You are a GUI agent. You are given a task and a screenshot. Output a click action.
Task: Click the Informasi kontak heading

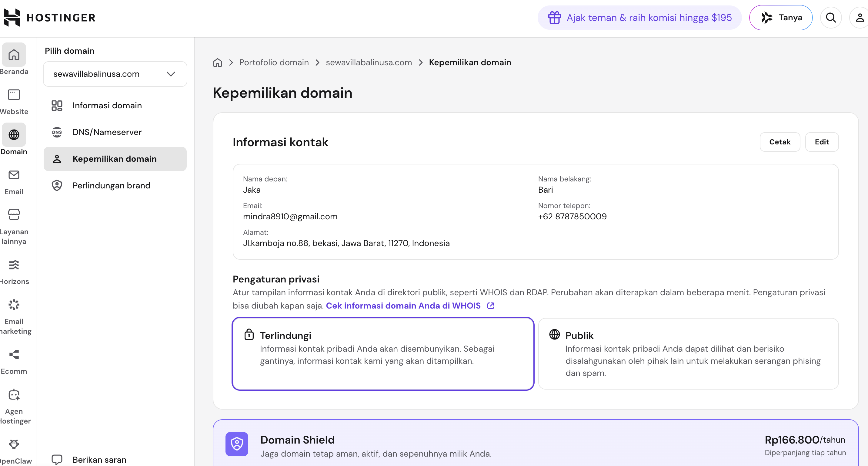click(x=280, y=142)
